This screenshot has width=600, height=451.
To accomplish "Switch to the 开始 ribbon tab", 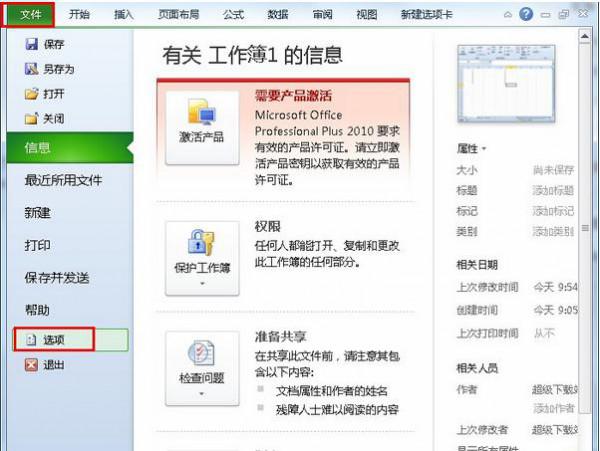I will pyautogui.click(x=79, y=15).
